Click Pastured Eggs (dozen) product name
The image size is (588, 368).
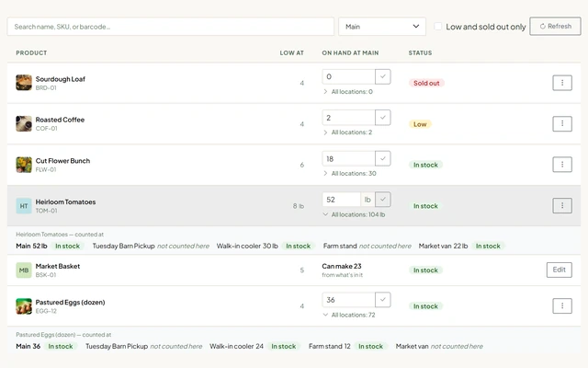[70, 302]
